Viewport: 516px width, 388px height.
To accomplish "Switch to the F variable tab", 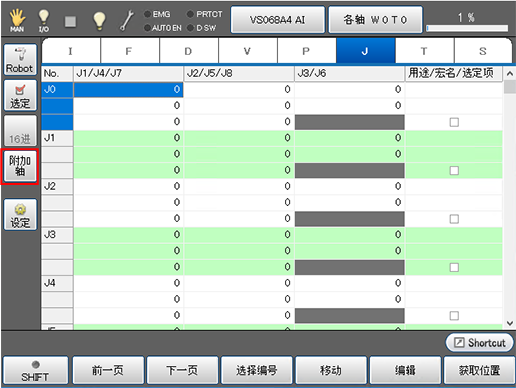I will 130,51.
